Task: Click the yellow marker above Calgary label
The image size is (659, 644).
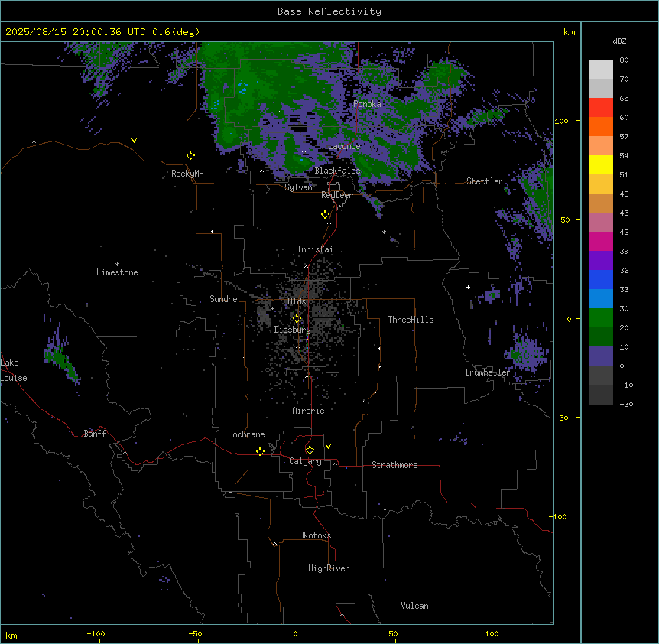Action: 310,450
